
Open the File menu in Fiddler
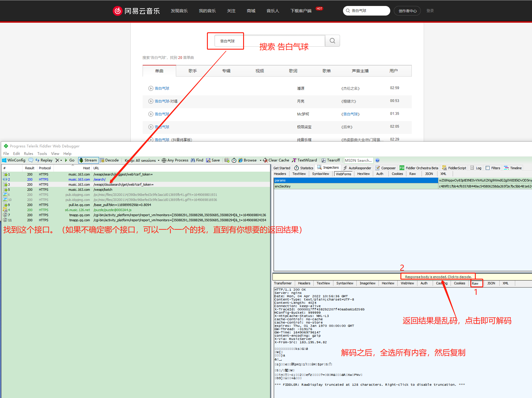6,153
